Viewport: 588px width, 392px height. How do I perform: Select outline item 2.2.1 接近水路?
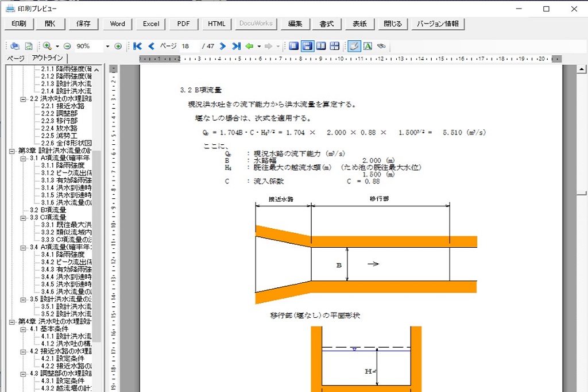(x=63, y=106)
